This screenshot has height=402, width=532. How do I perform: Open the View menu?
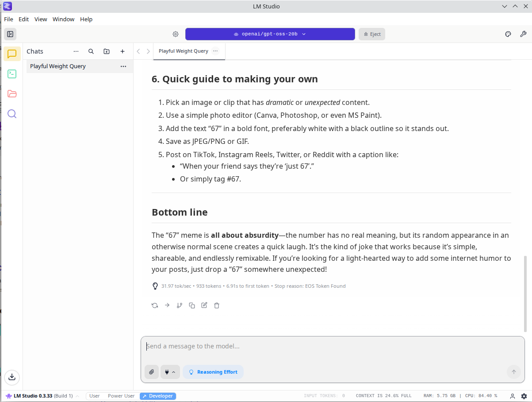click(x=41, y=19)
